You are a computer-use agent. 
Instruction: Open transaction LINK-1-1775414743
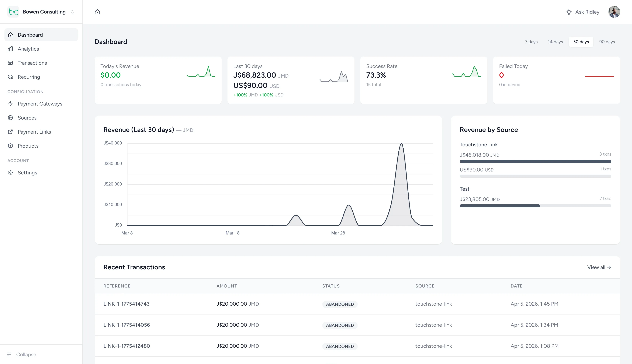click(x=127, y=304)
